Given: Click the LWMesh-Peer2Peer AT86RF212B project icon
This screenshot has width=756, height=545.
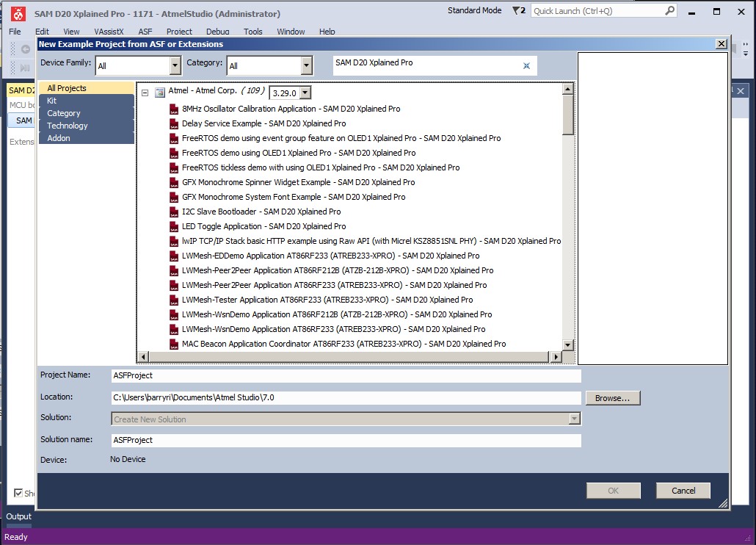Looking at the screenshot, I should point(174,271).
